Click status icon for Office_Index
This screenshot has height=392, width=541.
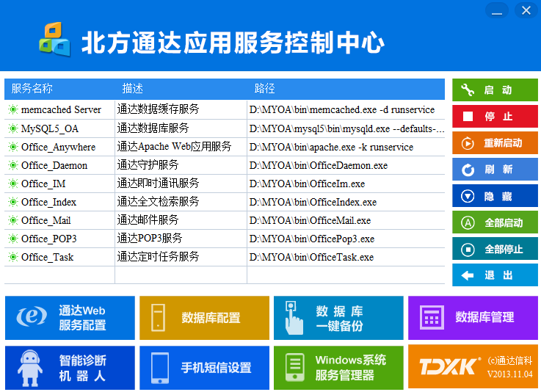13,202
